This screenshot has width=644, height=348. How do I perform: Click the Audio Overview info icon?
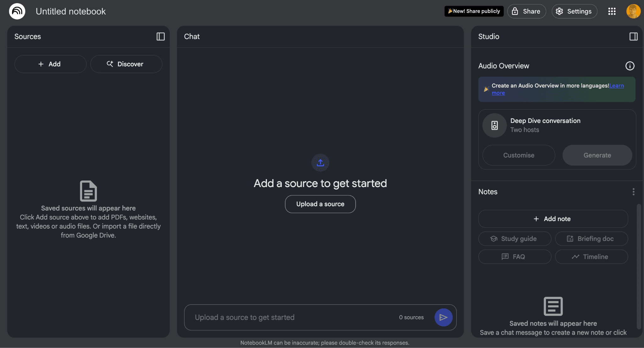pos(630,66)
